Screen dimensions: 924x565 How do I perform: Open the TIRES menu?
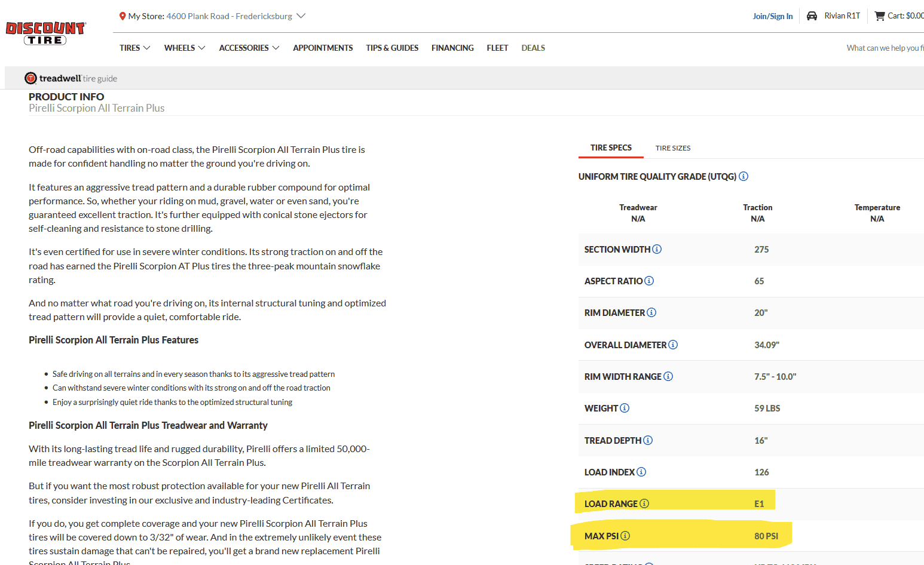click(130, 48)
